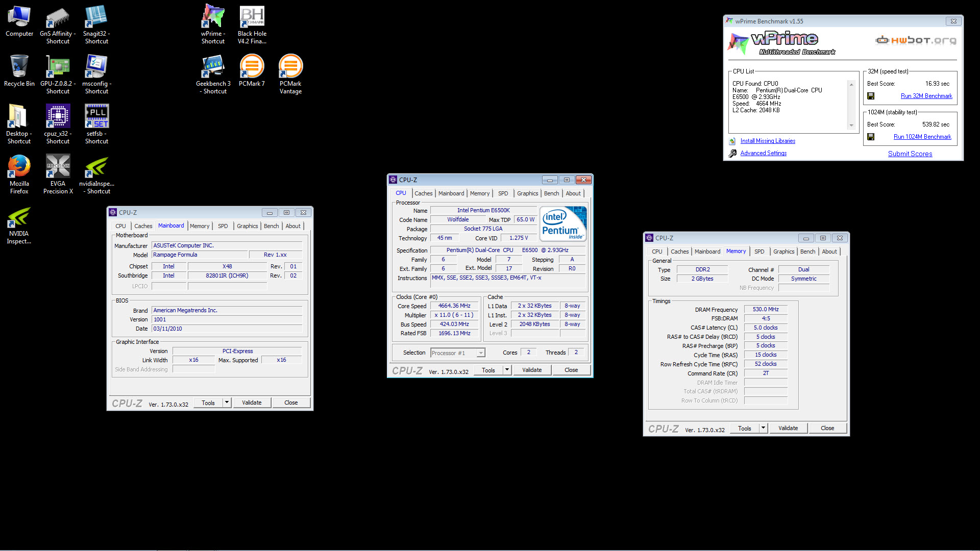Click the wPrime CPU List scroll down arrow
The width and height of the screenshot is (980, 551).
coord(851,126)
